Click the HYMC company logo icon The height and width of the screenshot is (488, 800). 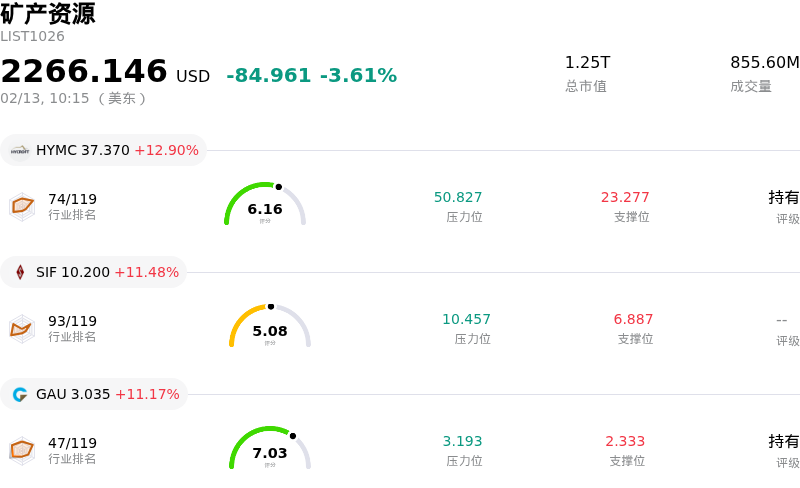point(20,151)
